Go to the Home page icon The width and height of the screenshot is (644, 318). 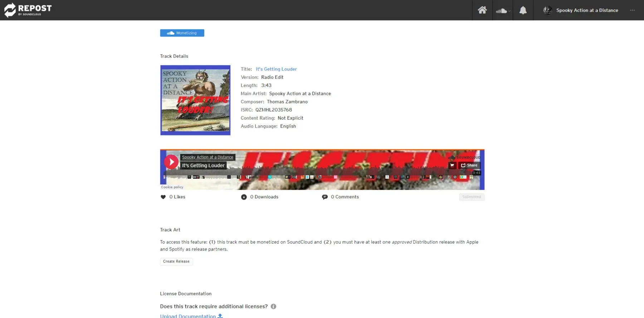click(x=482, y=10)
